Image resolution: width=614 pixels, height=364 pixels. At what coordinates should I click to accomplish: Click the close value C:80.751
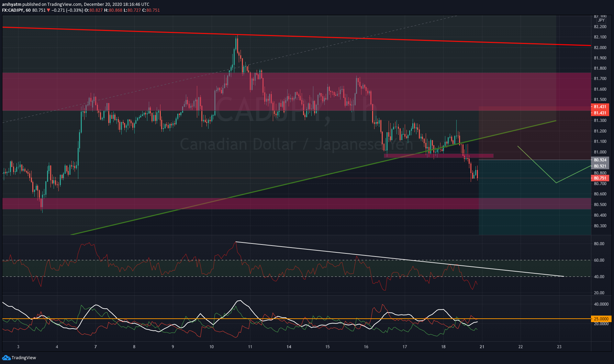point(151,10)
